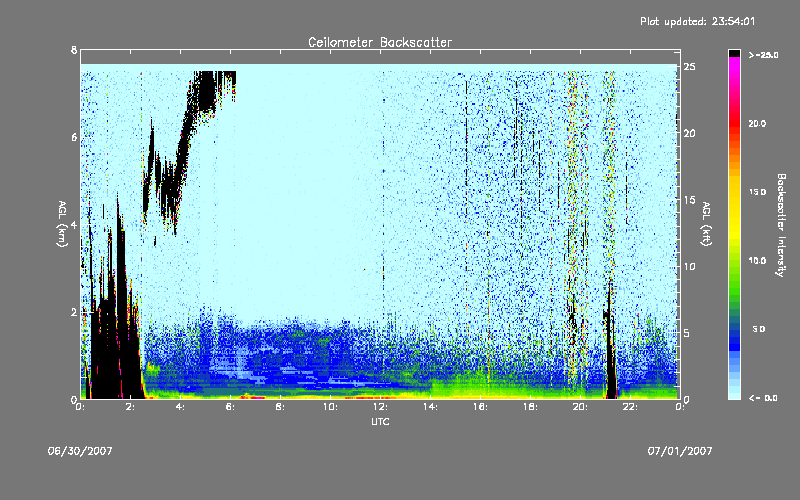Click the '10' kft tick on right axis
Screen dimensions: 800x500
tap(690, 266)
